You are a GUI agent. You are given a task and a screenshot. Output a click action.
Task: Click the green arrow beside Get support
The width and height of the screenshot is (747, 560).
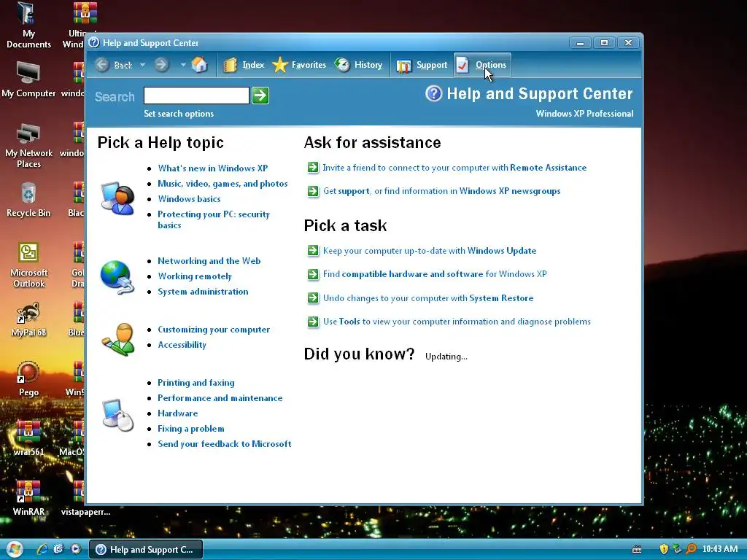(x=313, y=191)
